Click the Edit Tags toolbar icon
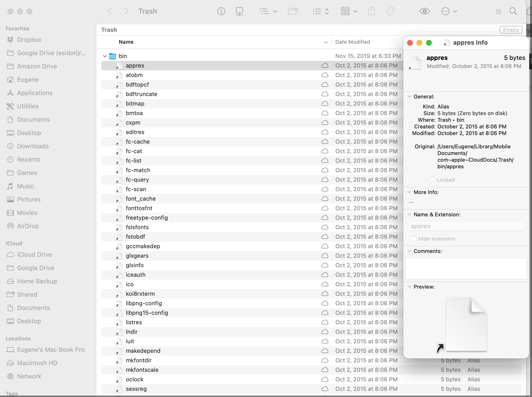This screenshot has height=397, width=532. point(390,11)
